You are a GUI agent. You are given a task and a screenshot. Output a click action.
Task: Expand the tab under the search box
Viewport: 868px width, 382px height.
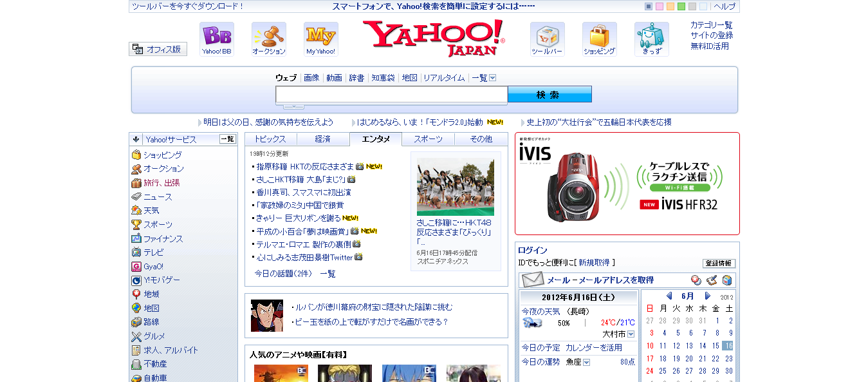click(293, 106)
